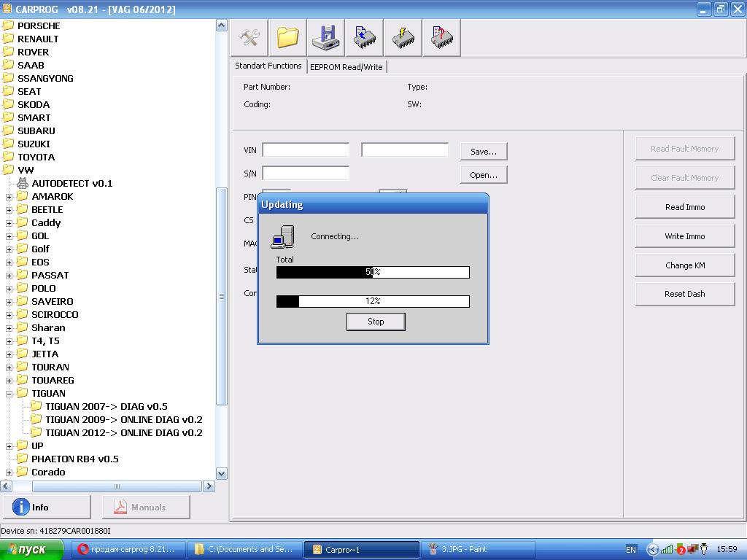Open the Manuals PDF button
This screenshot has height=560, width=747.
coord(146,507)
